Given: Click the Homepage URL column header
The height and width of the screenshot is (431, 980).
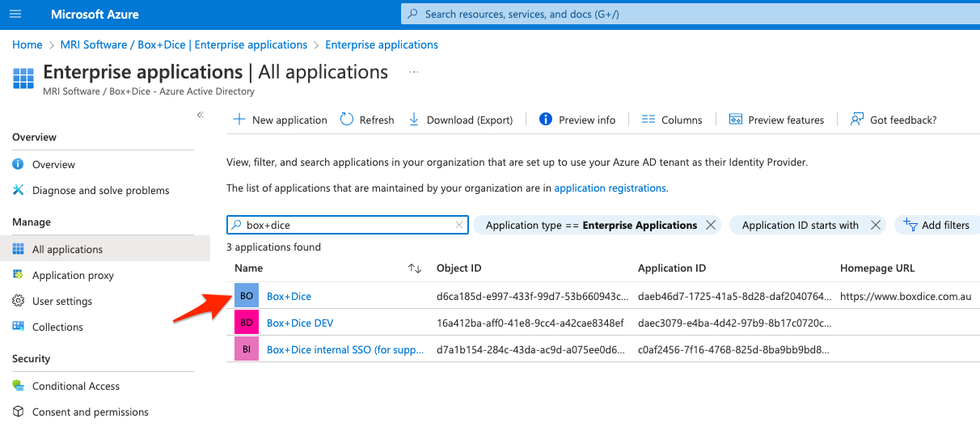Looking at the screenshot, I should 877,268.
